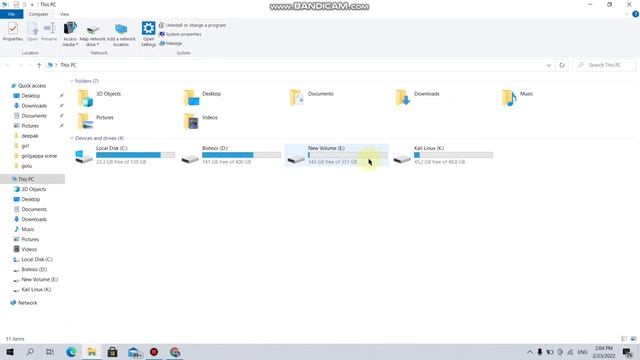Open Kali Linux (K:) in sidebar
Viewport: 640px width, 360px height.
coord(36,289)
